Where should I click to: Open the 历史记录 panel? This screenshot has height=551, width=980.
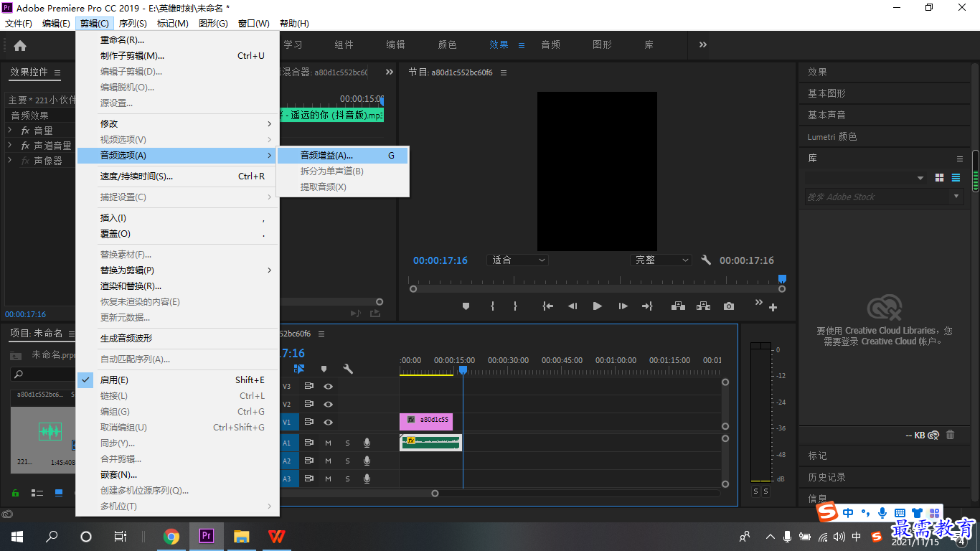tap(826, 477)
